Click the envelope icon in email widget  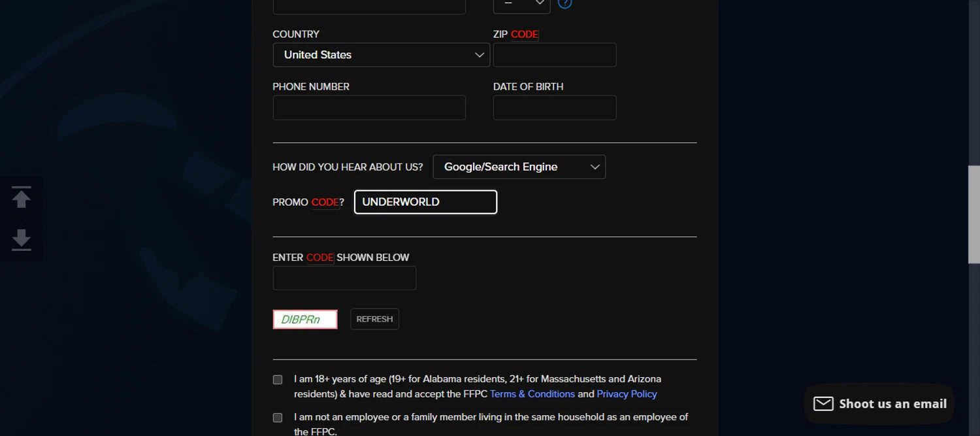pos(823,403)
